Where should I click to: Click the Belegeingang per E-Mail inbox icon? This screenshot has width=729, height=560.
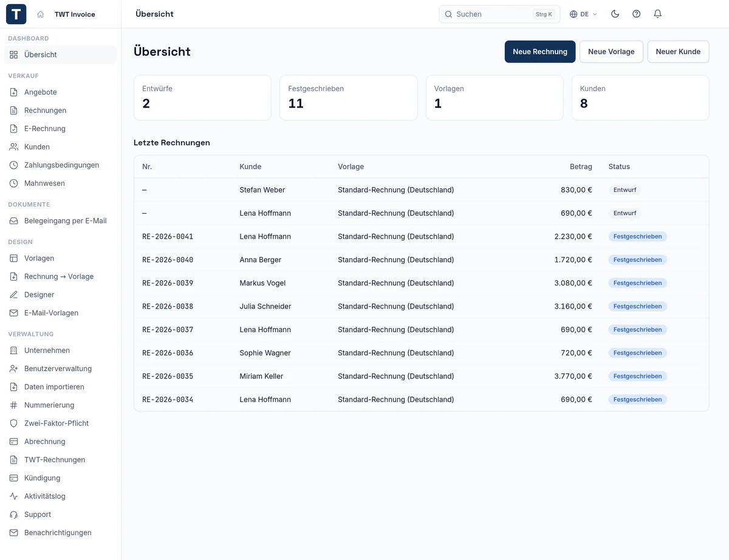coord(14,221)
